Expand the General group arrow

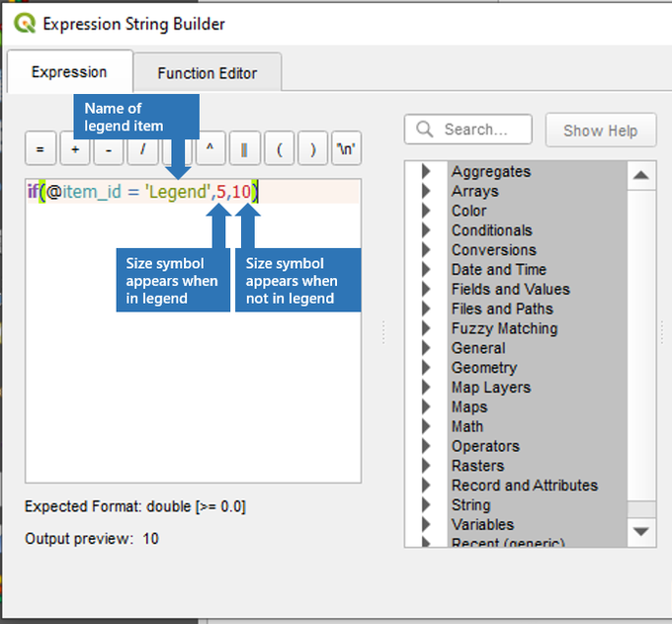pos(426,348)
